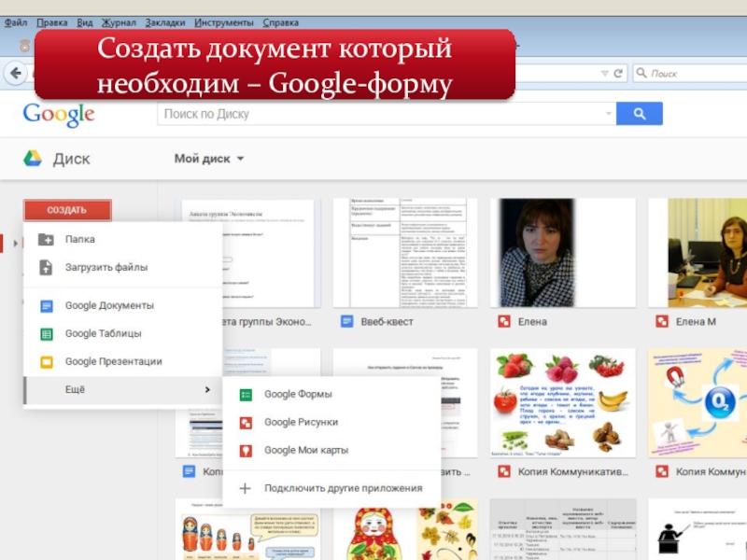
Task: Open the Справка menu
Action: pyautogui.click(x=281, y=22)
